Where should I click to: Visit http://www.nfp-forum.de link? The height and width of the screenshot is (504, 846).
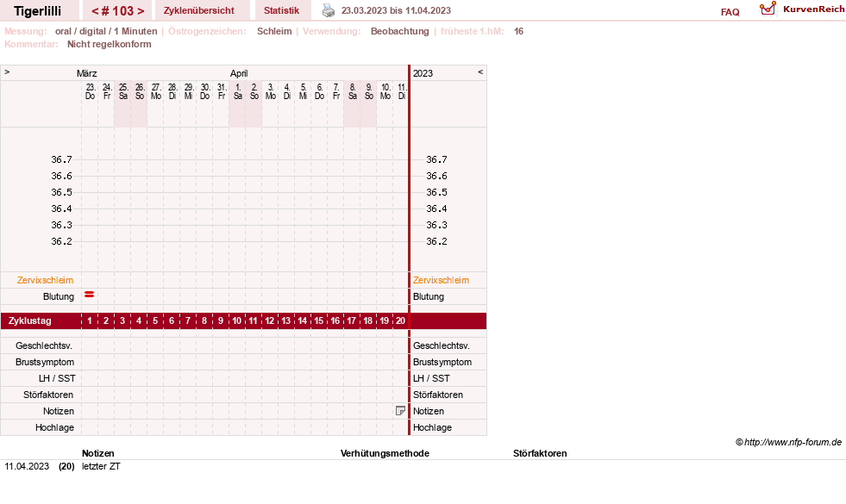(x=793, y=442)
